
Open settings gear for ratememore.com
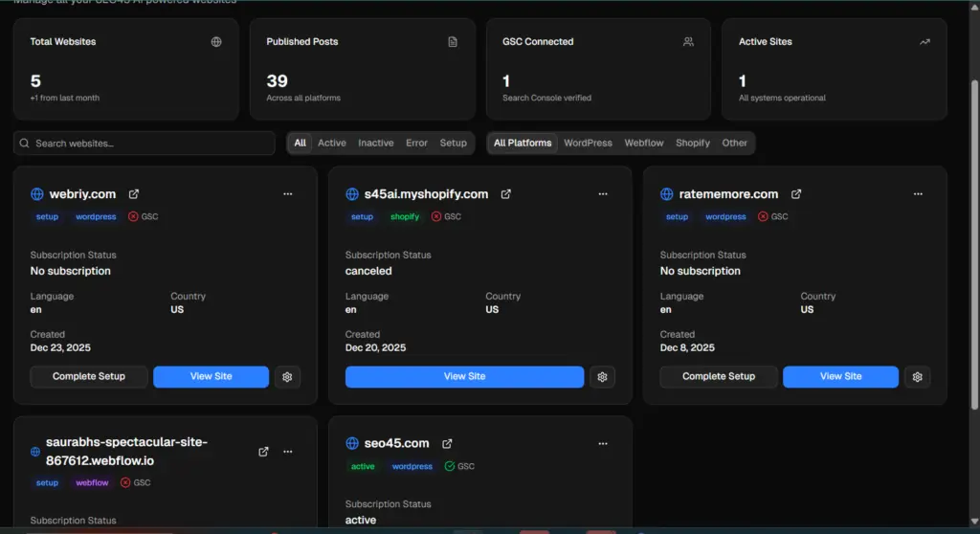[918, 377]
